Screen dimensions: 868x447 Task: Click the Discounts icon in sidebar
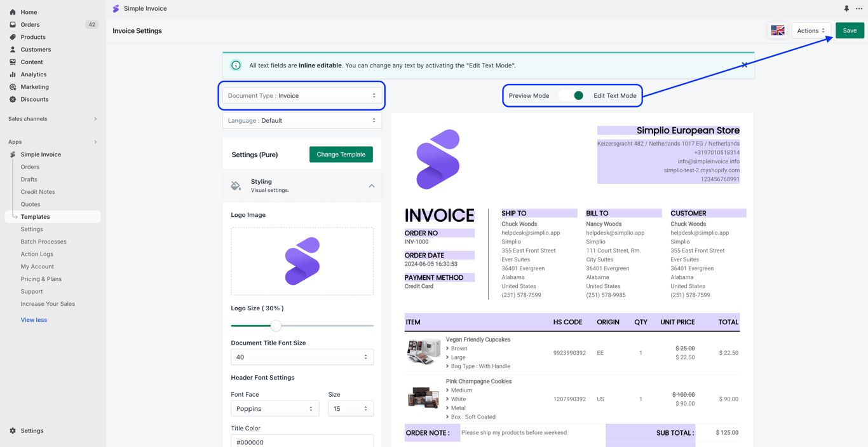point(13,99)
